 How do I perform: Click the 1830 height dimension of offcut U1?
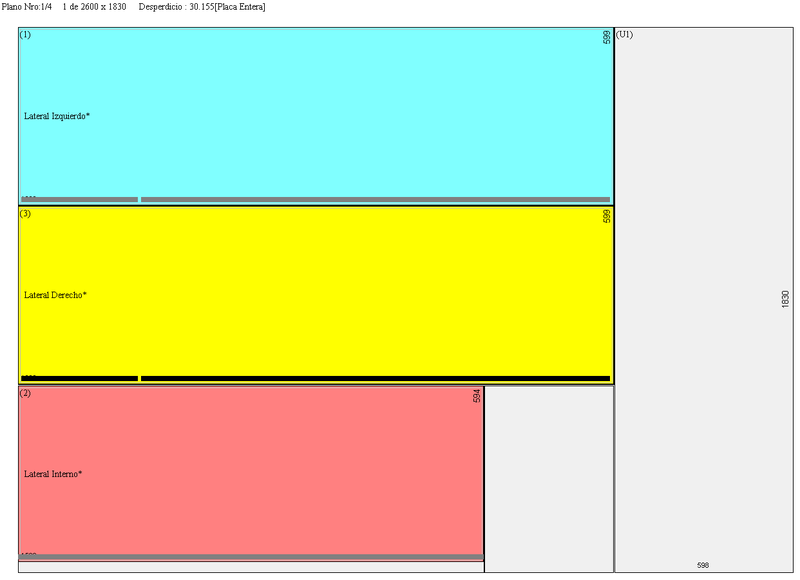[785, 299]
